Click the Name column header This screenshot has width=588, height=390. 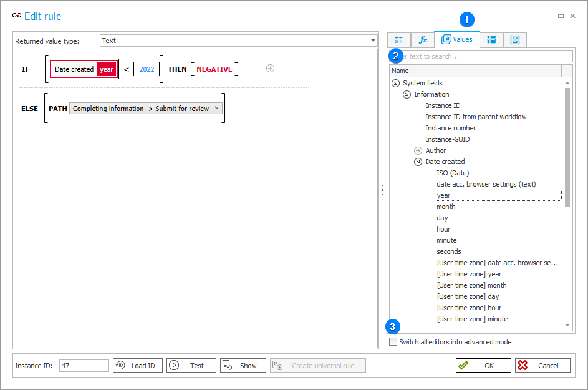tap(476, 71)
